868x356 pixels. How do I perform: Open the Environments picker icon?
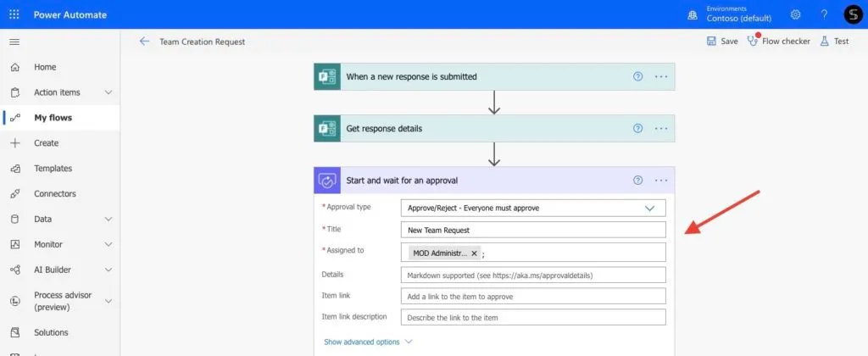pyautogui.click(x=692, y=15)
